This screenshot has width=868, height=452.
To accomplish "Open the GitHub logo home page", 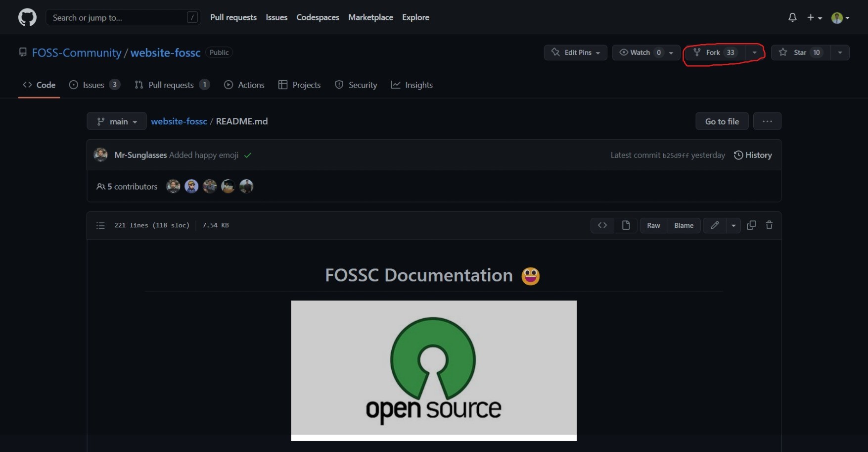I will tap(27, 17).
